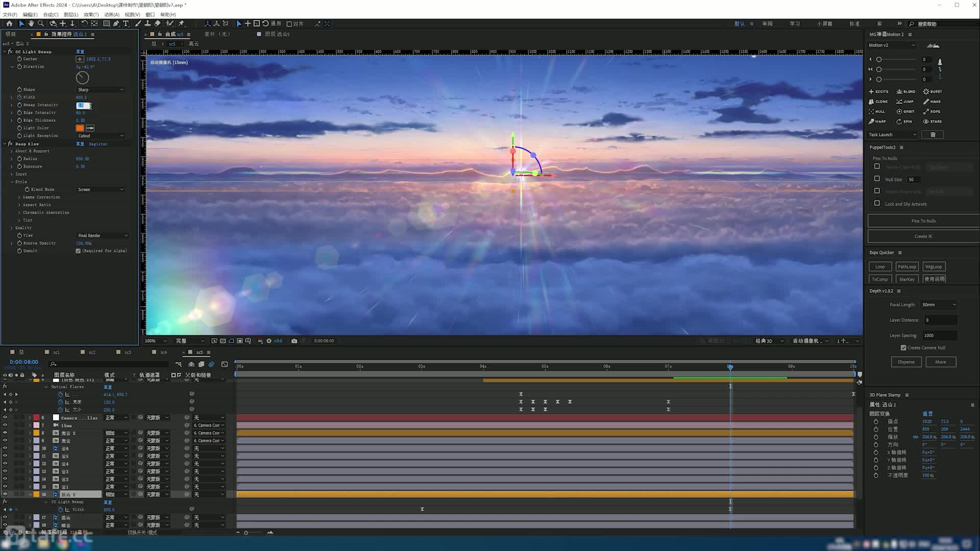Click the motion blur icon in timeline header
Screen dimensions: 980x551
[x=211, y=364]
